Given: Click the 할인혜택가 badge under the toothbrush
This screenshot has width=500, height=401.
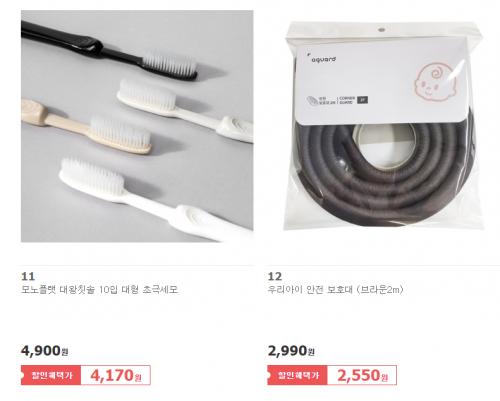Looking at the screenshot, I should [x=51, y=375].
